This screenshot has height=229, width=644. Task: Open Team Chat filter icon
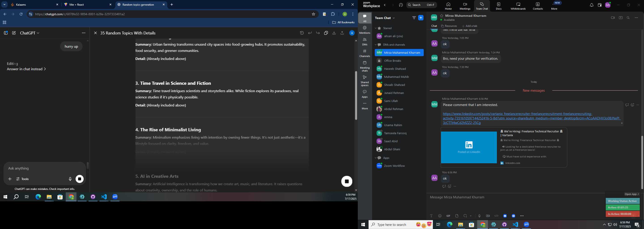tap(414, 18)
